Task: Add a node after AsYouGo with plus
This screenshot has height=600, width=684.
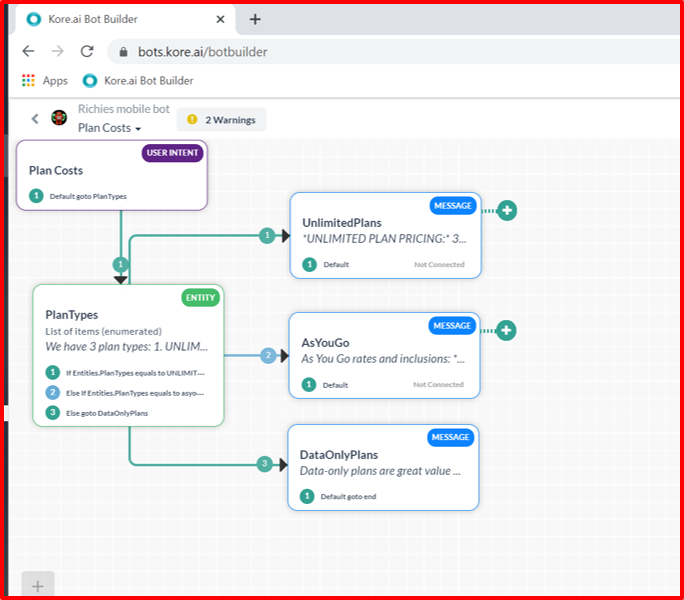Action: pos(506,330)
